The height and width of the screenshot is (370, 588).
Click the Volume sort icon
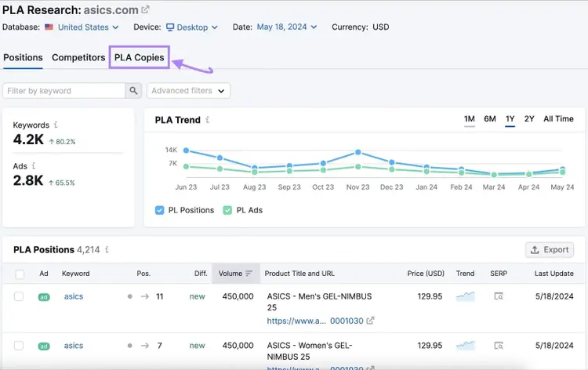pyautogui.click(x=249, y=274)
